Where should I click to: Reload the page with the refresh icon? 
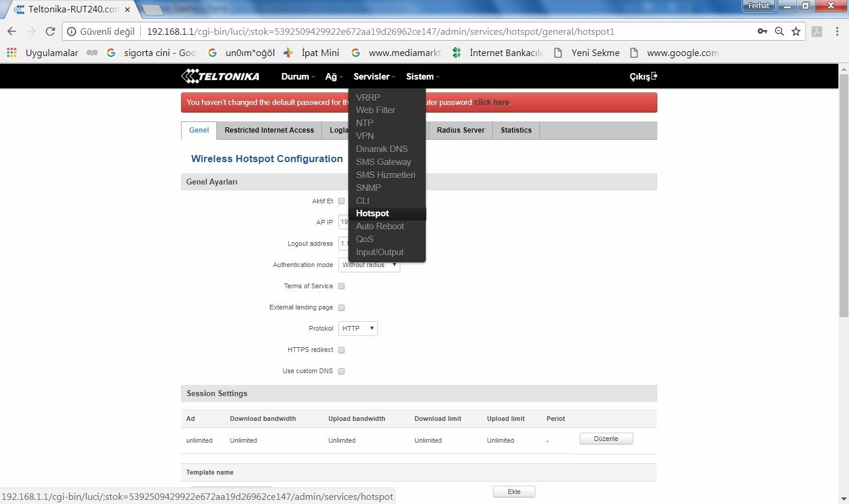pyautogui.click(x=50, y=31)
